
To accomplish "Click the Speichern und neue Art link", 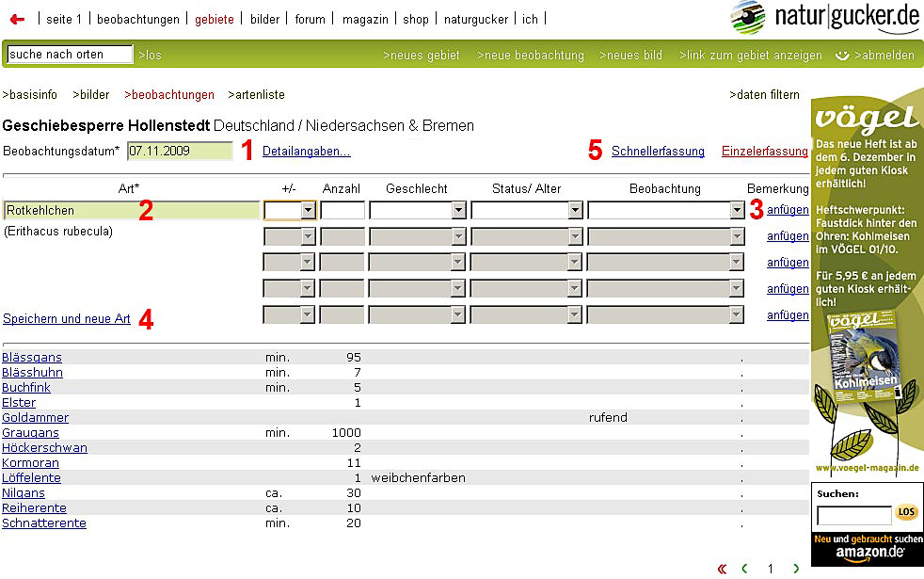I will click(67, 319).
